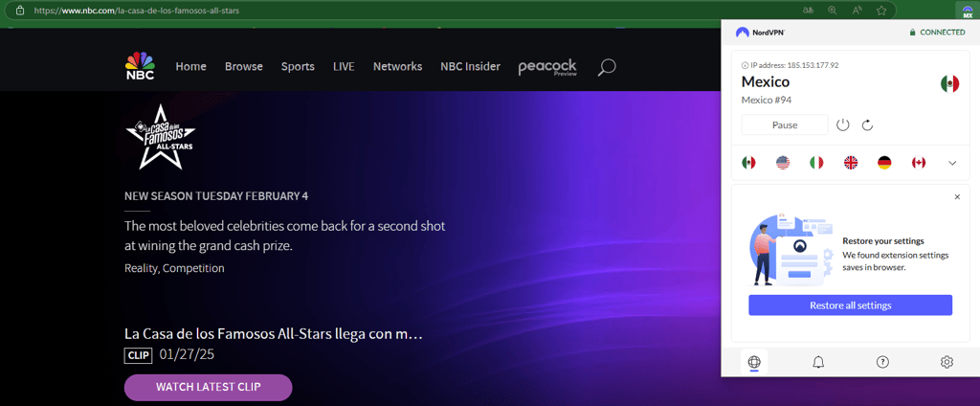
Task: Click the translate page icon in address bar
Action: (x=808, y=11)
